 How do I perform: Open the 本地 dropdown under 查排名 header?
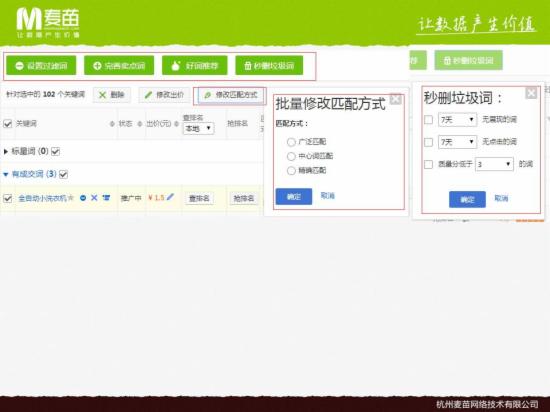[x=199, y=128]
